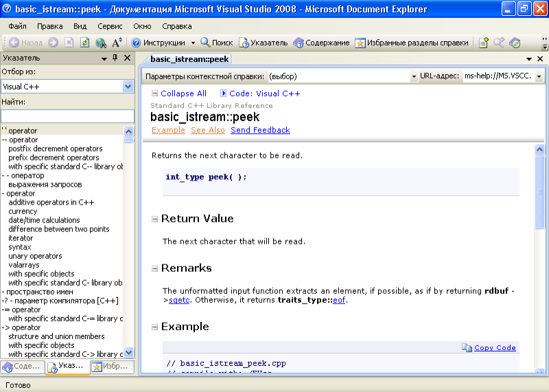Open the Окно menu
Image resolution: width=549 pixels, height=392 pixels.
coord(142,26)
